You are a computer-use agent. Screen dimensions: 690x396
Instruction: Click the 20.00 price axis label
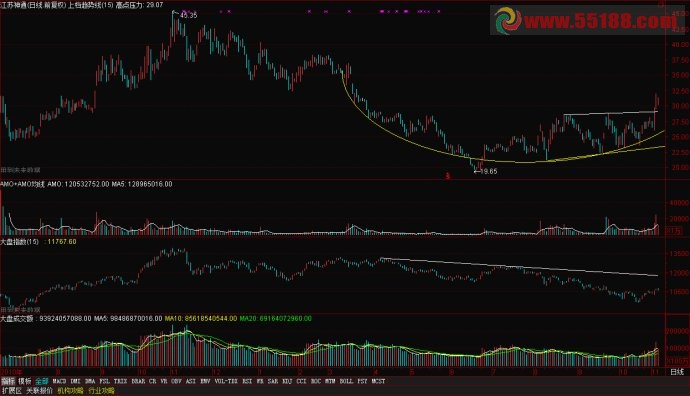coord(680,167)
